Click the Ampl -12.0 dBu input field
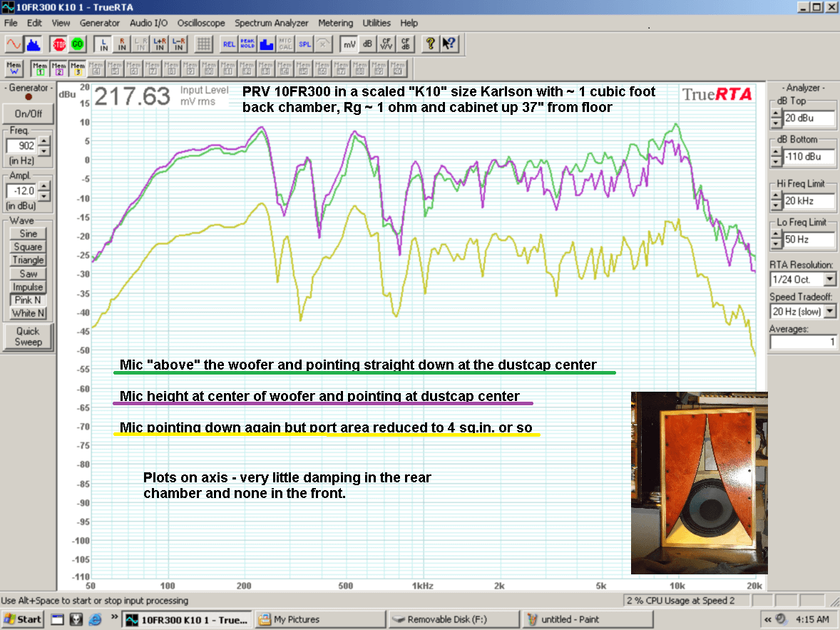This screenshot has height=630, width=840. 21,191
